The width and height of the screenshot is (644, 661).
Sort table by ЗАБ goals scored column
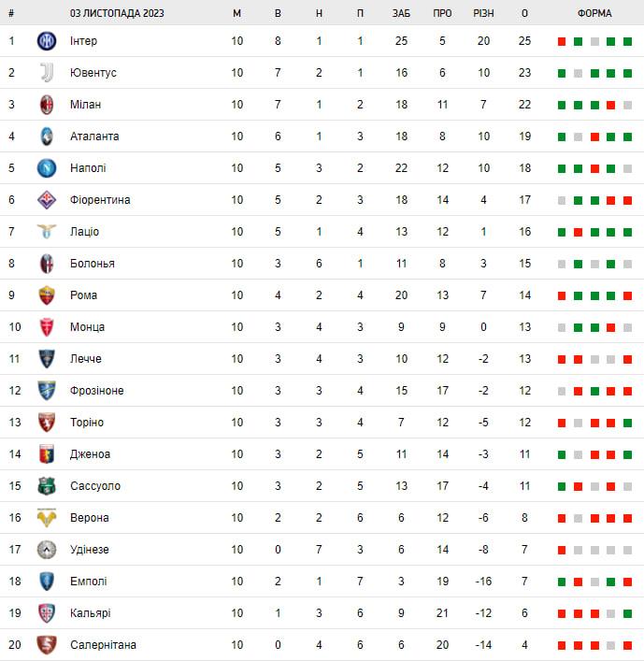401,13
